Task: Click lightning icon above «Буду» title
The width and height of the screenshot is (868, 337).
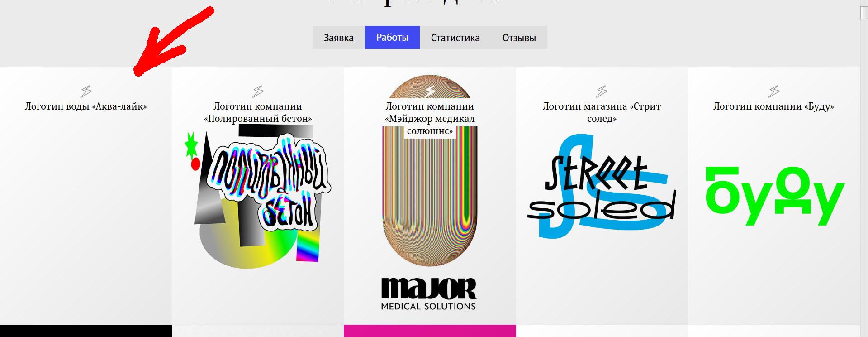Action: point(774,91)
